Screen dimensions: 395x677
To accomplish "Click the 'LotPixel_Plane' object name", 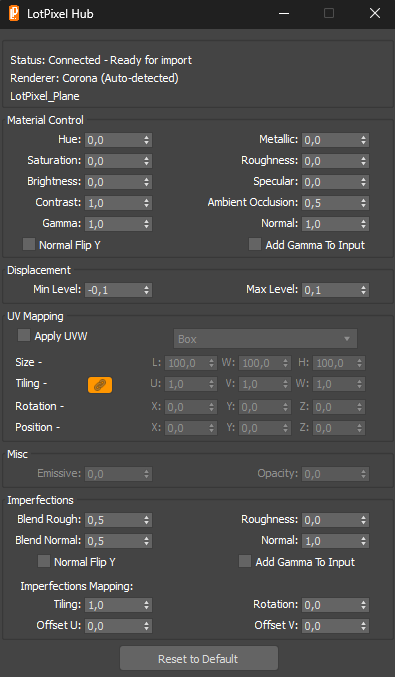I will coord(45,96).
